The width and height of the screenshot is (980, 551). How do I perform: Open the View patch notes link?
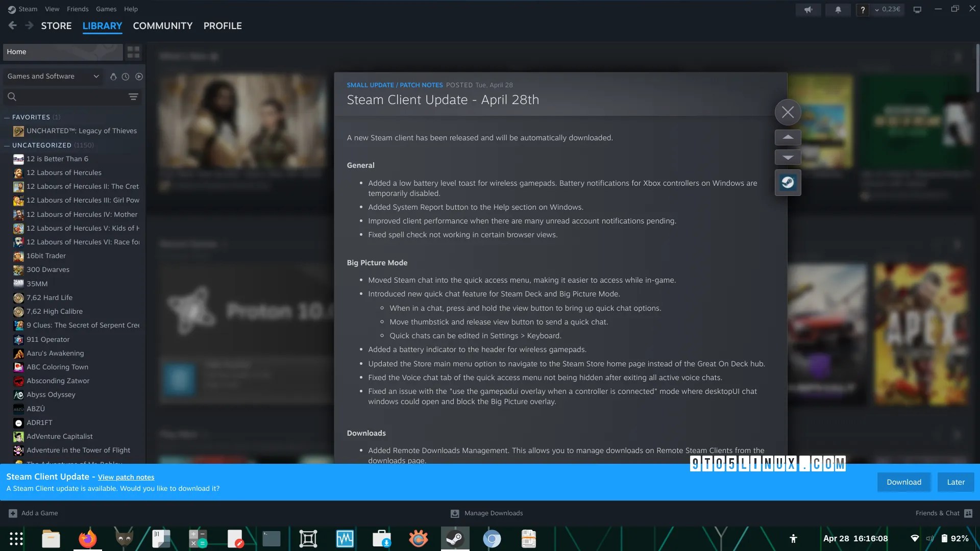point(126,478)
